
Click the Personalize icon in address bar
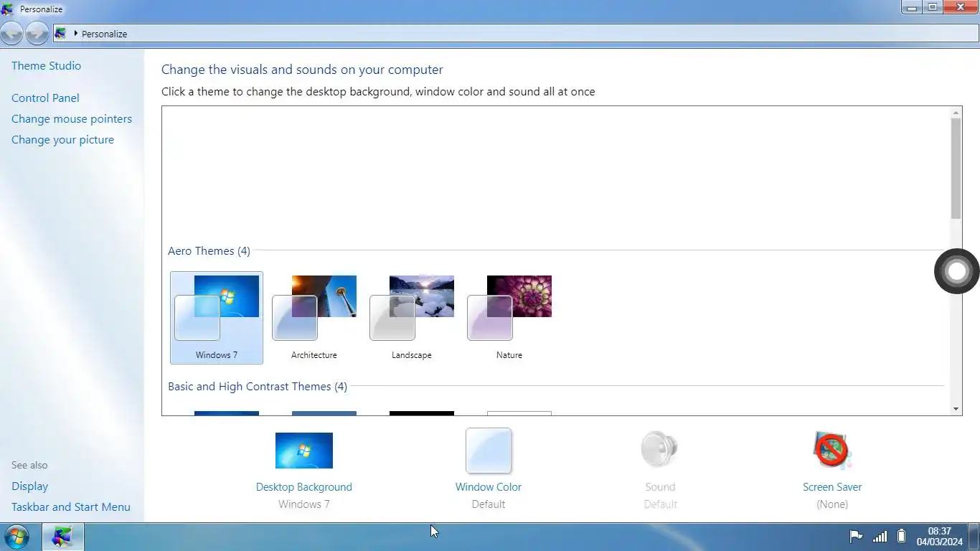tap(60, 34)
